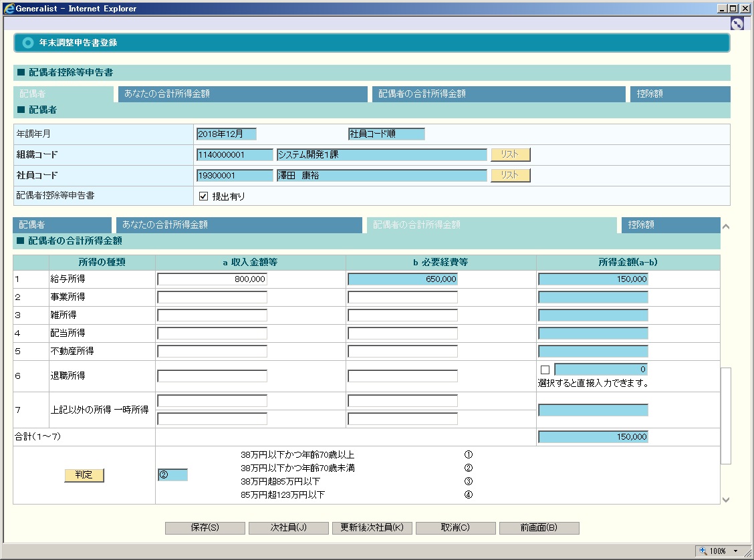Open the 控除額 tab in lower bar
This screenshot has height=560, width=754.
tap(670, 225)
